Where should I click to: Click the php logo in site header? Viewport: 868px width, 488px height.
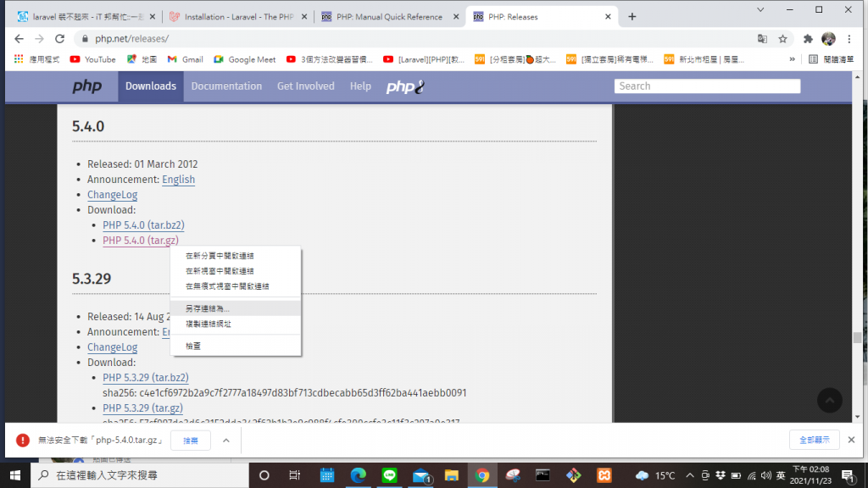pyautogui.click(x=87, y=86)
